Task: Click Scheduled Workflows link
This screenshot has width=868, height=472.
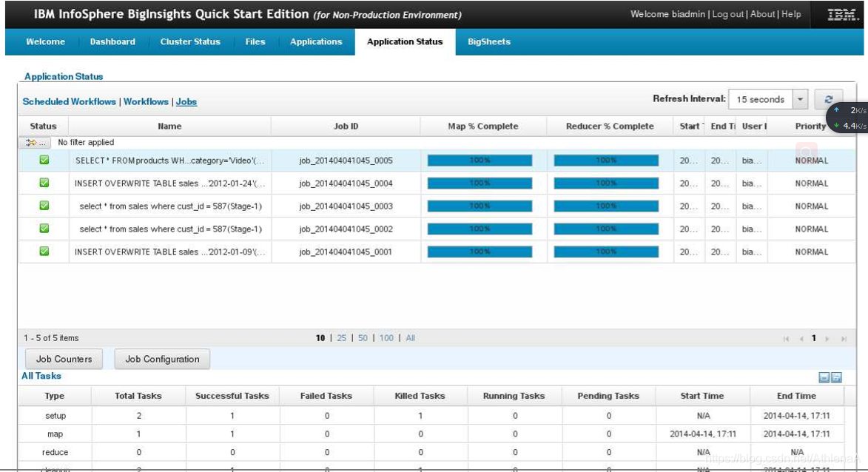Action: click(x=70, y=102)
